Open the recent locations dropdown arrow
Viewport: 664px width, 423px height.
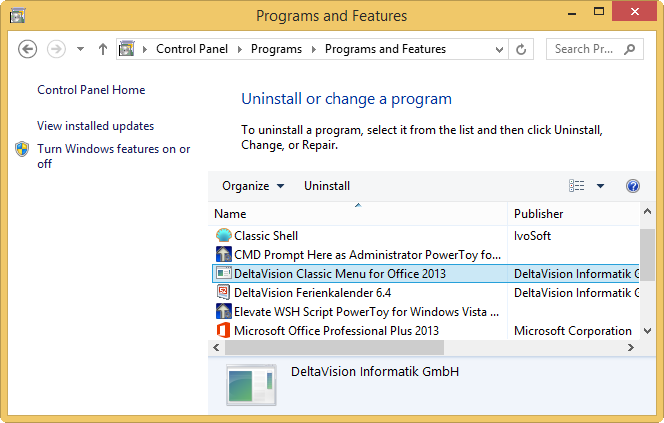[x=80, y=49]
